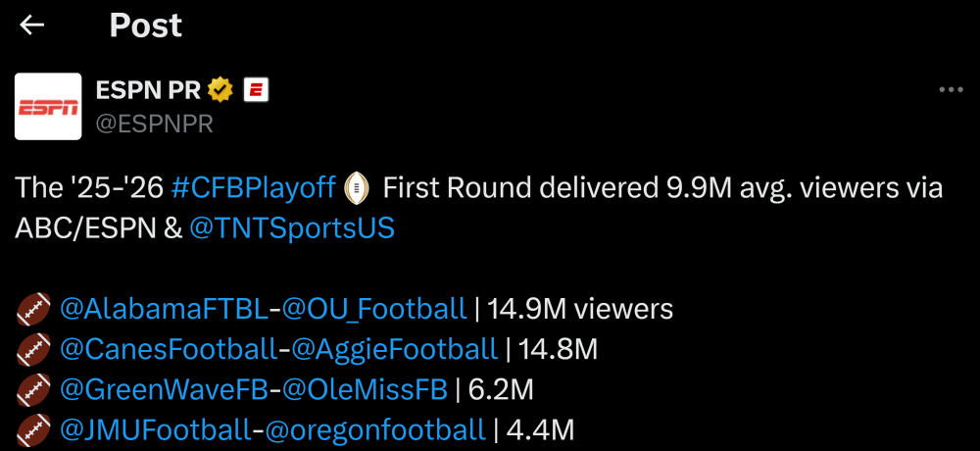The height and width of the screenshot is (451, 980).
Task: Click the ESPN profile avatar
Action: point(48,106)
